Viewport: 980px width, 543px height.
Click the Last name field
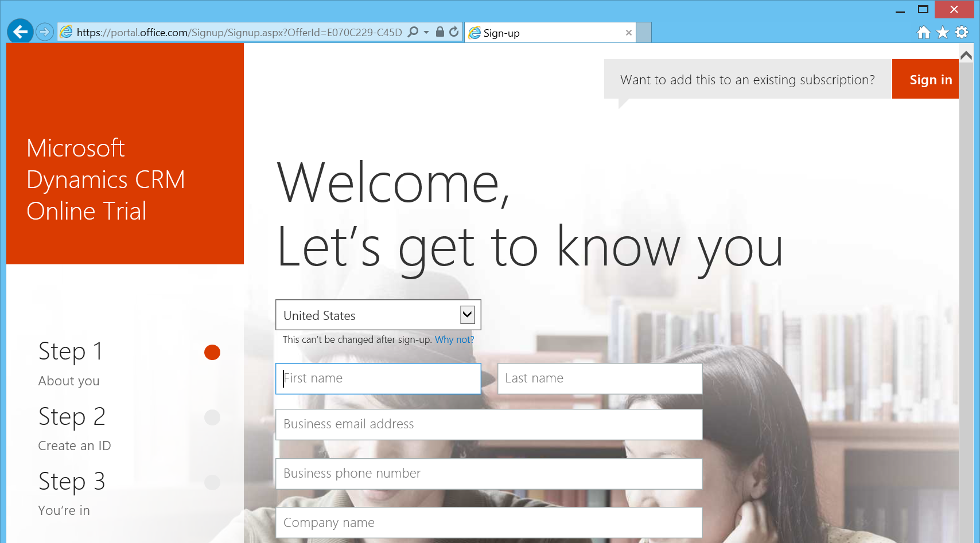[600, 378]
